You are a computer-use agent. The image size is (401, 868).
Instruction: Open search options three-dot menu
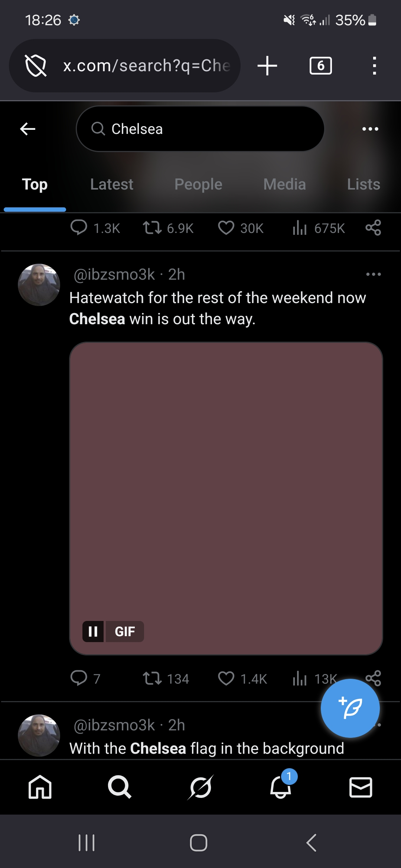pos(370,129)
